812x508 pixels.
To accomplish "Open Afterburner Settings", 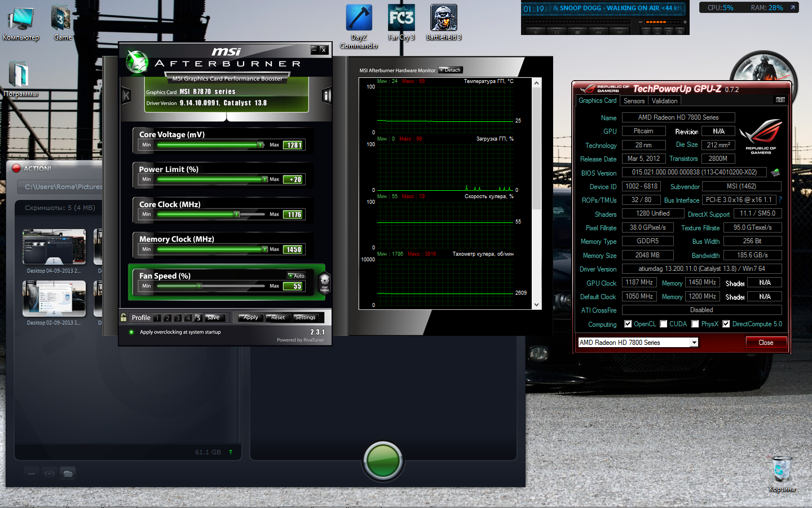I will [305, 318].
